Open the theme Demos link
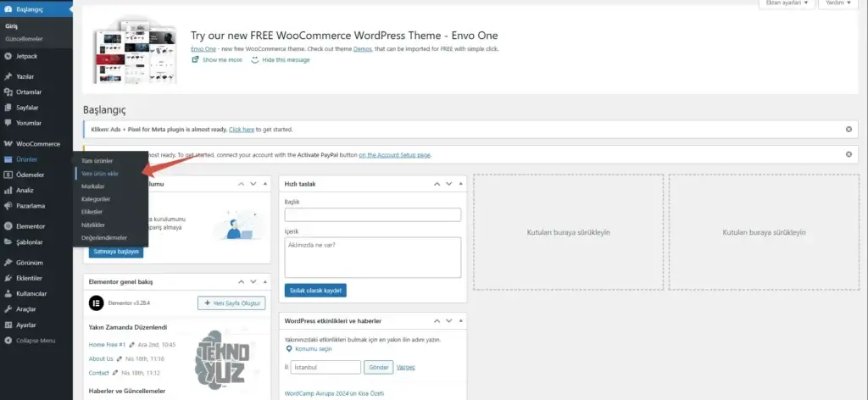This screenshot has height=400, width=868. tap(363, 48)
